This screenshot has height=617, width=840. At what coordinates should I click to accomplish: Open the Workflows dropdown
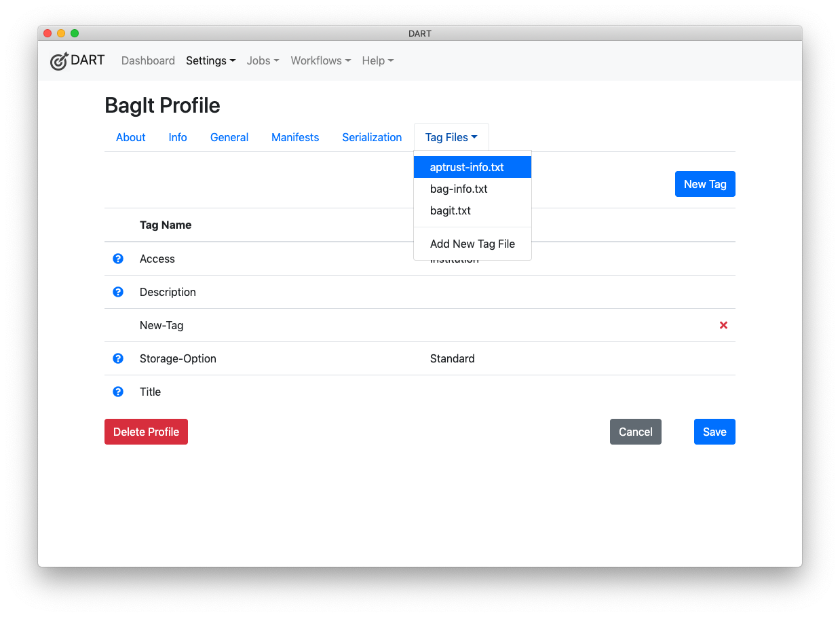(x=320, y=60)
